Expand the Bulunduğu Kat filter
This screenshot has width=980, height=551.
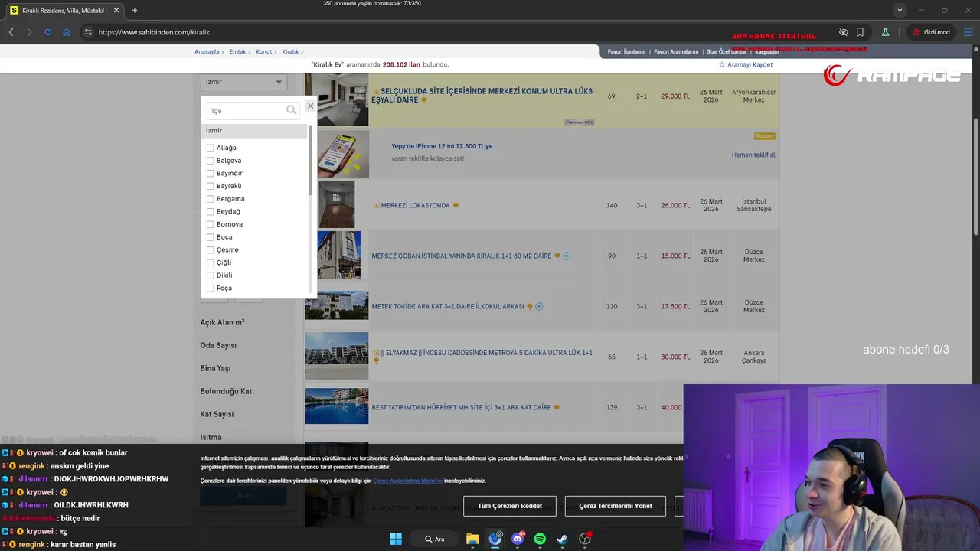226,391
